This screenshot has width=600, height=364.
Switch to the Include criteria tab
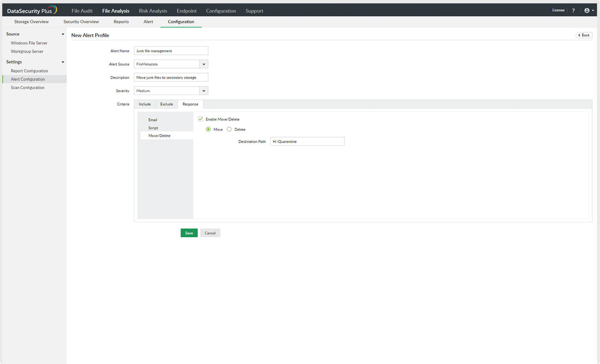145,104
